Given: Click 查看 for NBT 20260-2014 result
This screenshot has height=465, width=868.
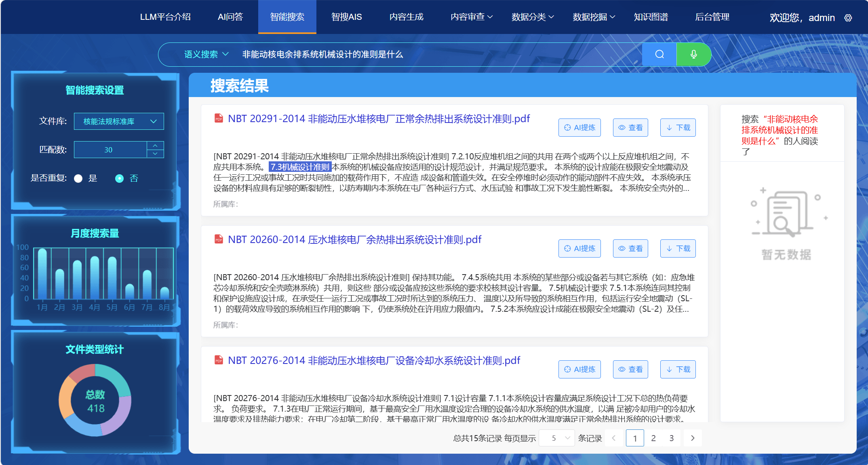Looking at the screenshot, I should click(630, 248).
